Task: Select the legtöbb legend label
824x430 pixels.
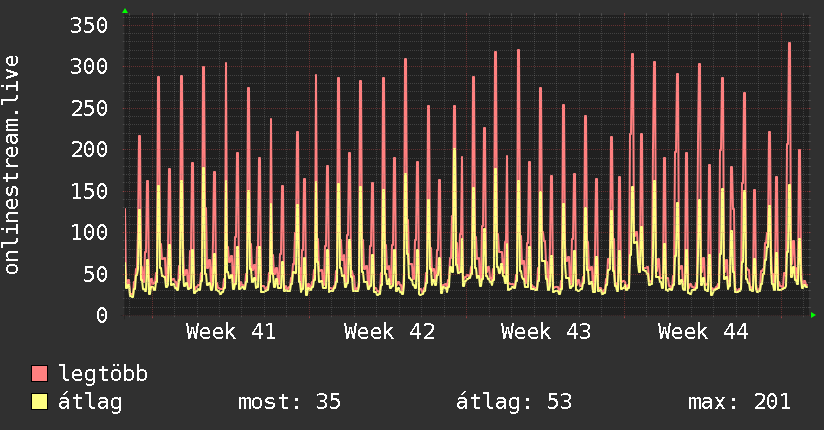Action: pos(103,373)
